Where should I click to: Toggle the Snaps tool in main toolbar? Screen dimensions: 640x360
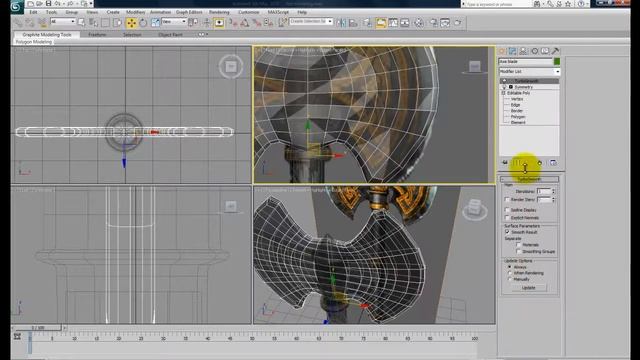pos(233,23)
